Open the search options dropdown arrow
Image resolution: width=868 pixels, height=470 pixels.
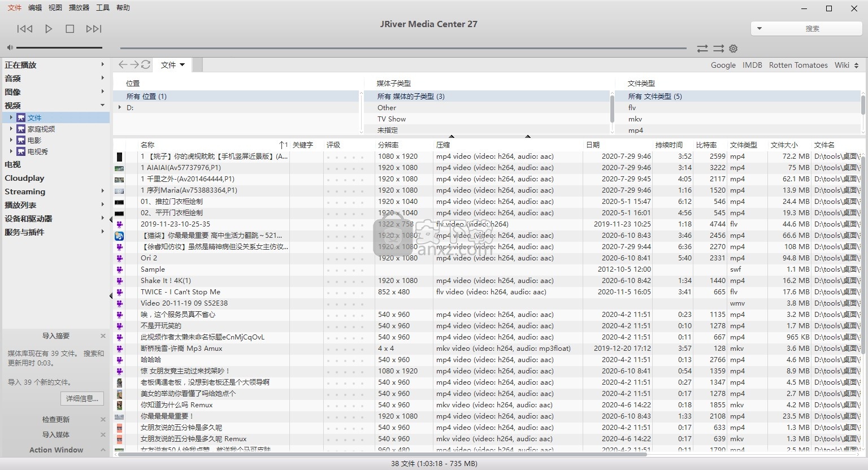(759, 28)
